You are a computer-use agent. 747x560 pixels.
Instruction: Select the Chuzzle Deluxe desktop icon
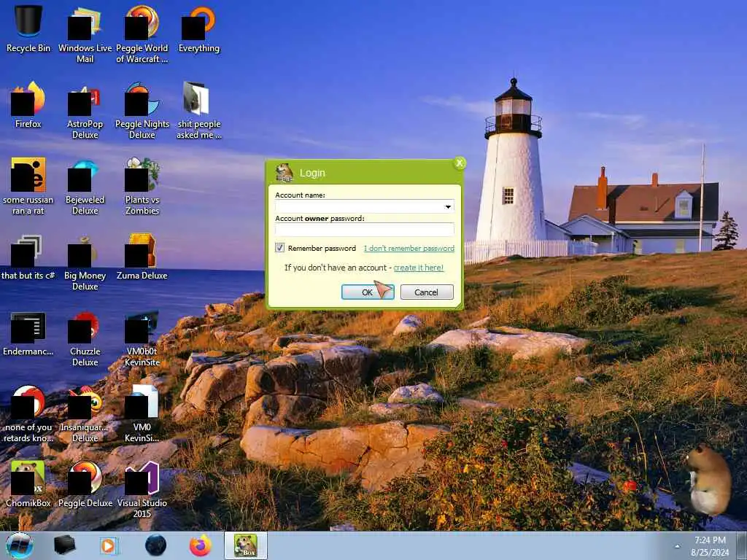[85, 338]
